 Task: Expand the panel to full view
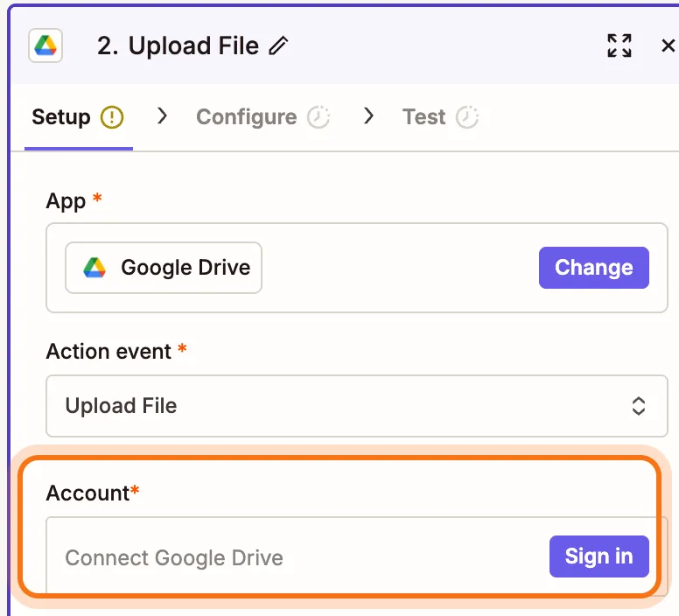coord(619,45)
